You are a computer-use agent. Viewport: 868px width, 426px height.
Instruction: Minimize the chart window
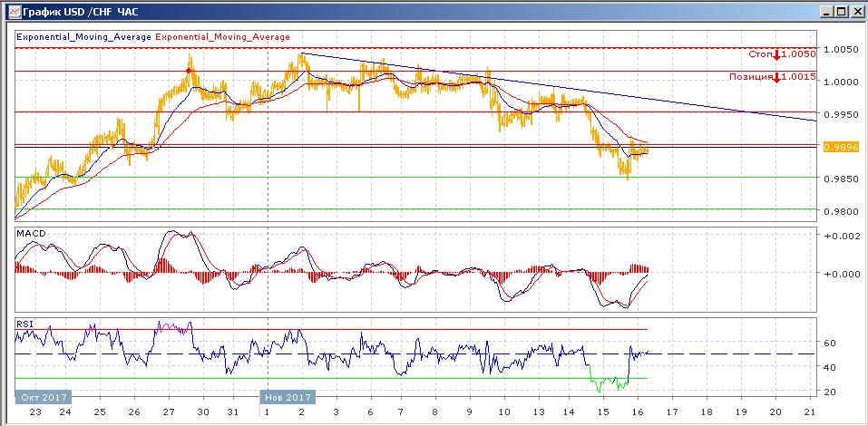click(x=826, y=11)
